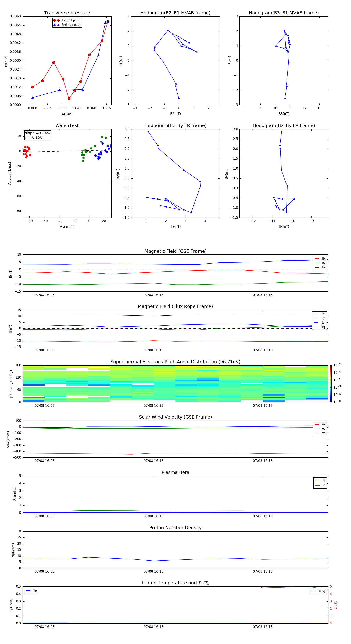Click the "Bx(nT)" axis label under hodogram
351x644 pixels.
pos(284,227)
